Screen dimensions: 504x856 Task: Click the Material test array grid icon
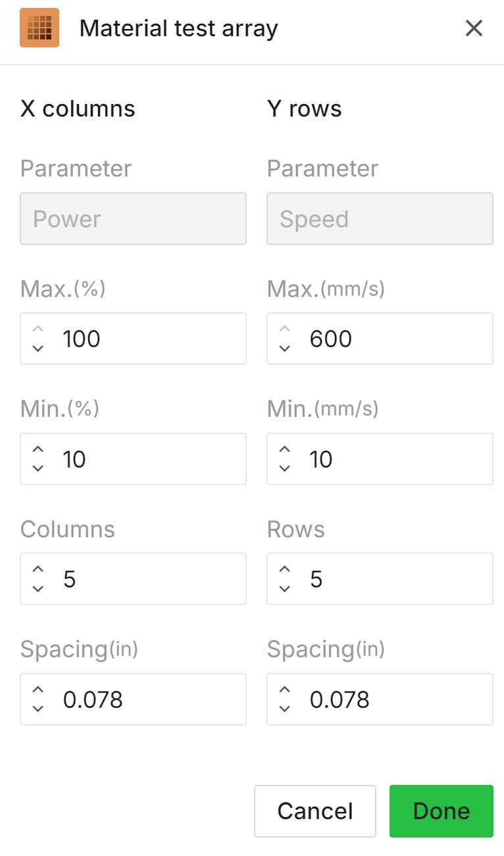(x=39, y=28)
